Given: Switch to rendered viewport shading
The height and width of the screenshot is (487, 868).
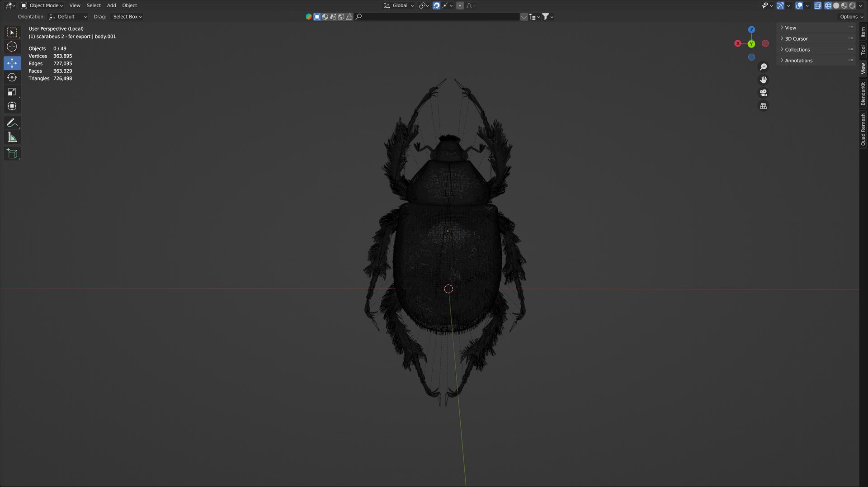Looking at the screenshot, I should point(852,5).
